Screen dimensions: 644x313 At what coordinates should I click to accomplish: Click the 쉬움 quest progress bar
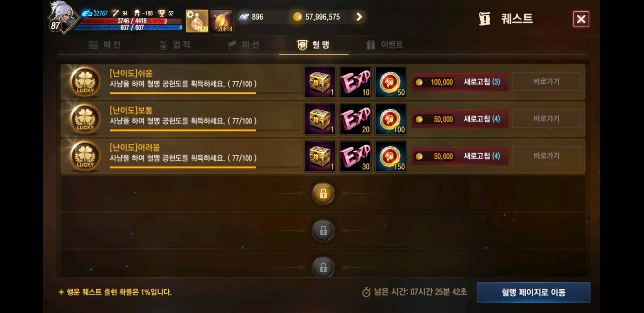pyautogui.click(x=205, y=93)
